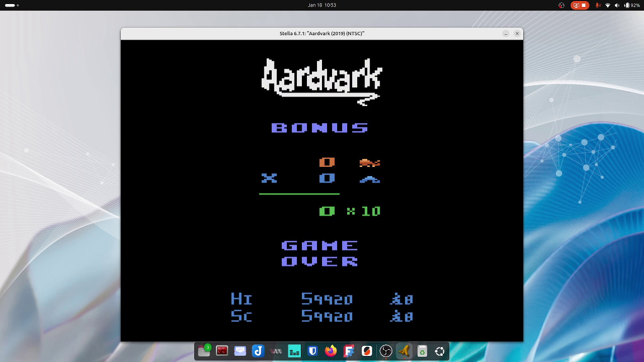Launch Firefox from the dock
The height and width of the screenshot is (362, 644).
click(x=331, y=351)
